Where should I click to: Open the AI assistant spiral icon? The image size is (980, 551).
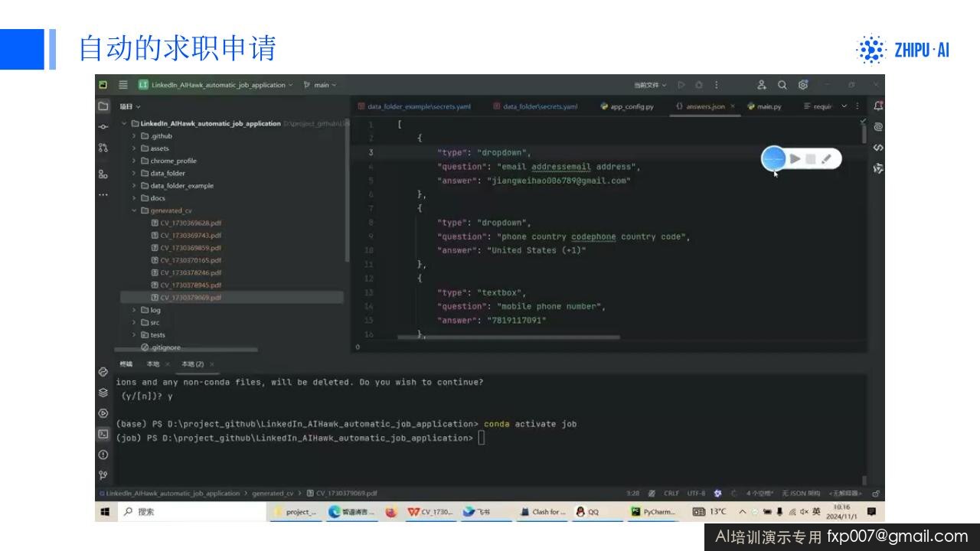[878, 127]
